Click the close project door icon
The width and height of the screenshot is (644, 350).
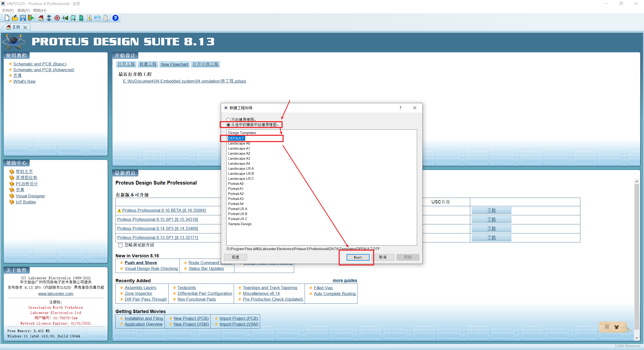31,18
